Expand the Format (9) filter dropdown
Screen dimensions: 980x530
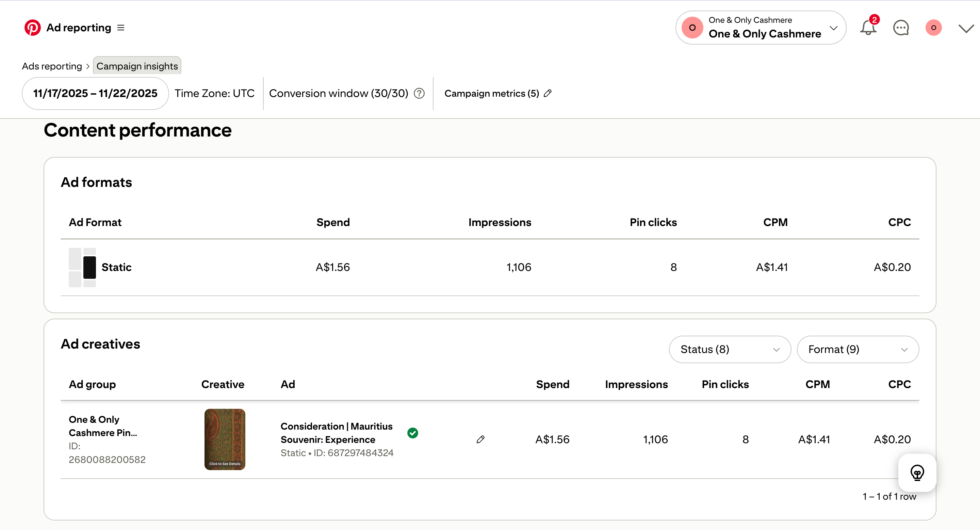857,349
